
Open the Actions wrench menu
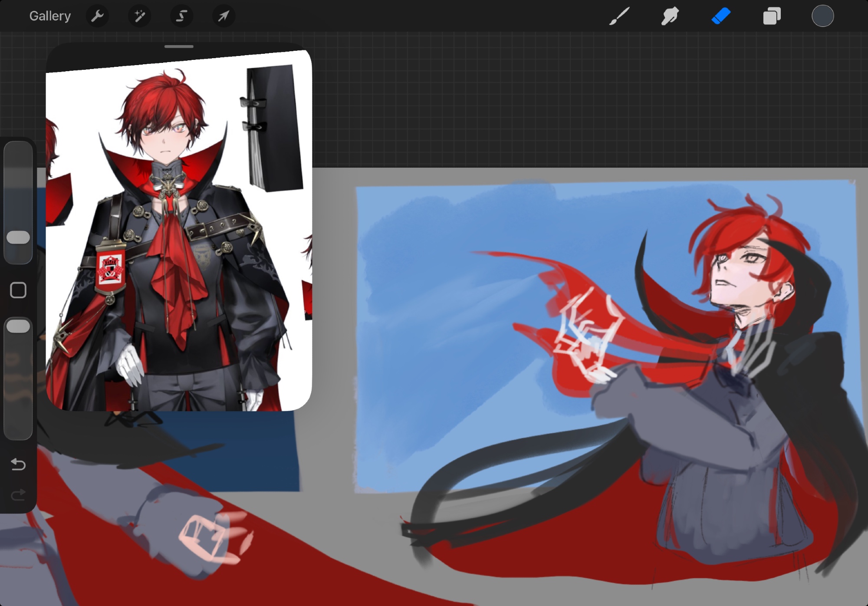[97, 16]
